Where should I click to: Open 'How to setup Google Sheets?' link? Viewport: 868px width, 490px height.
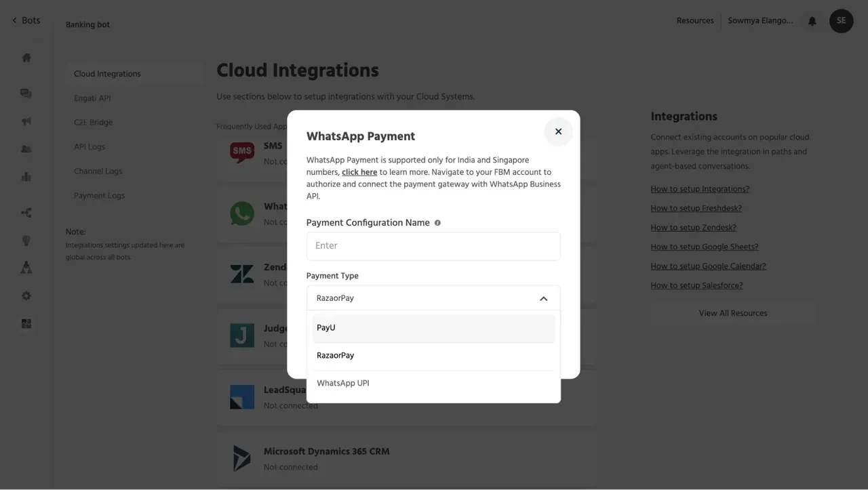[x=705, y=247]
